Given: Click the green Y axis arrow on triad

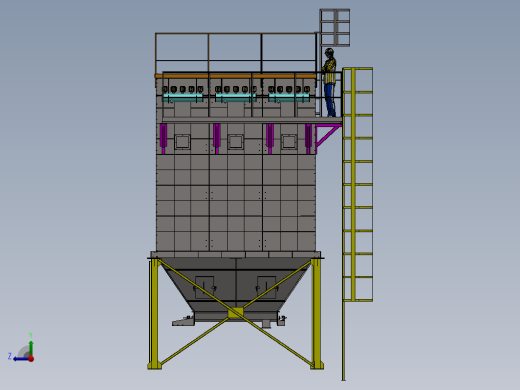Looking at the screenshot, I should pos(31,348).
